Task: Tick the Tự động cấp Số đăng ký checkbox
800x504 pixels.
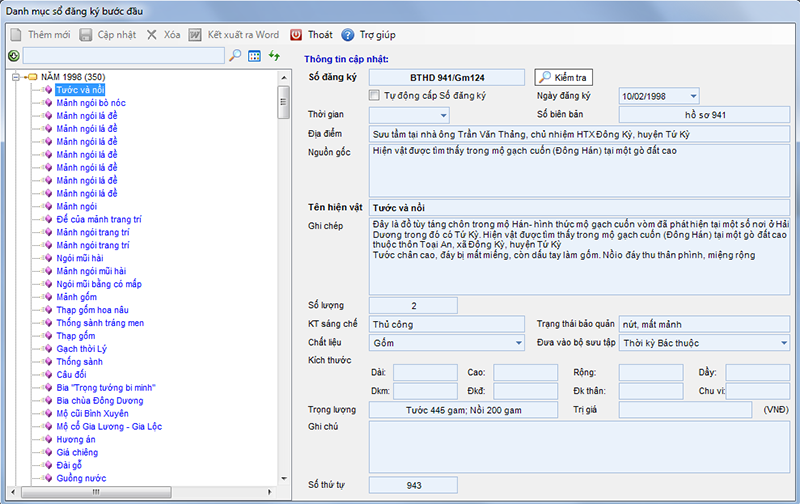Action: coord(374,95)
